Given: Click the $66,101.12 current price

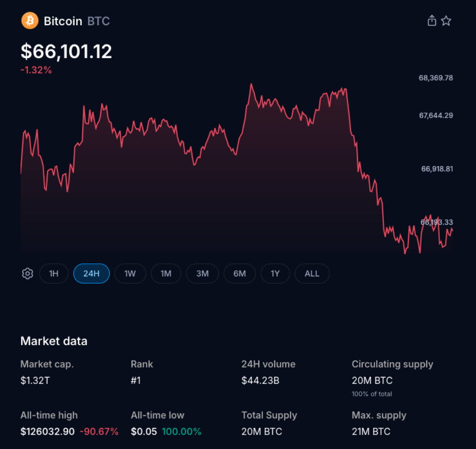Looking at the screenshot, I should coord(66,51).
